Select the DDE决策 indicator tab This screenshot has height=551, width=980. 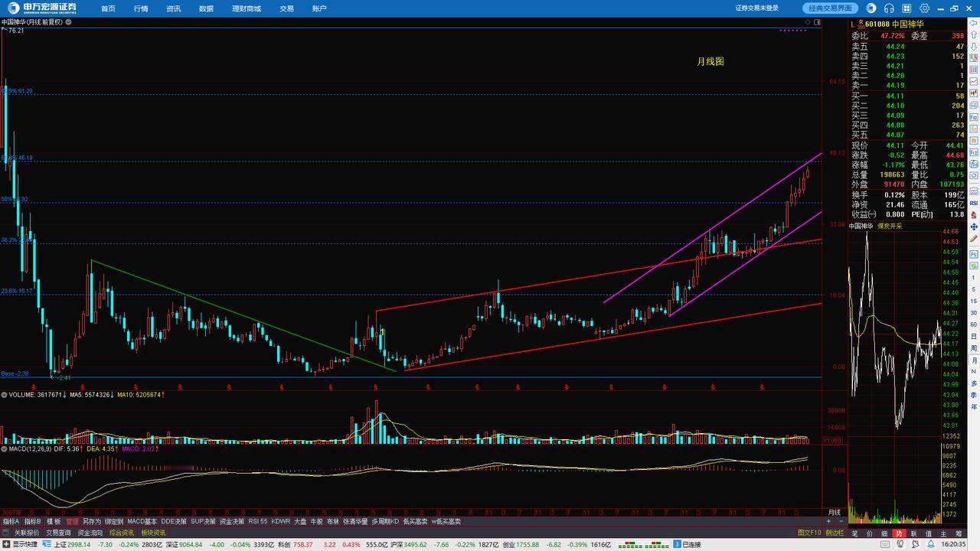174,521
